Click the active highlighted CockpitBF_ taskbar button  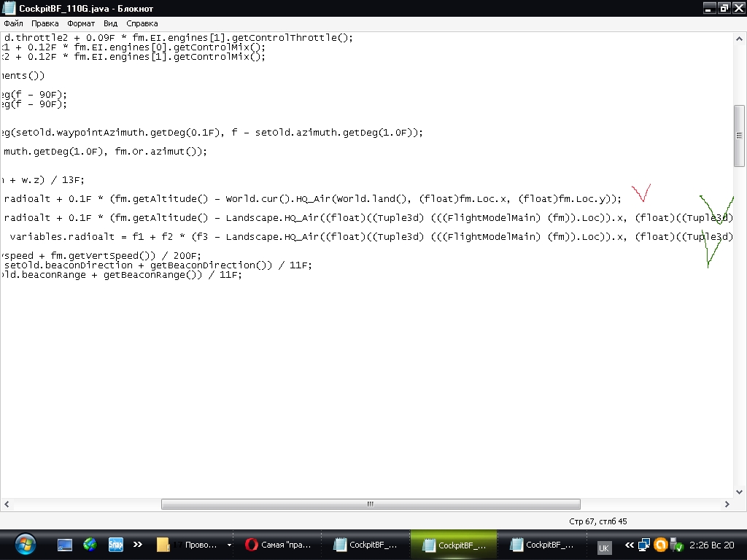tap(454, 545)
